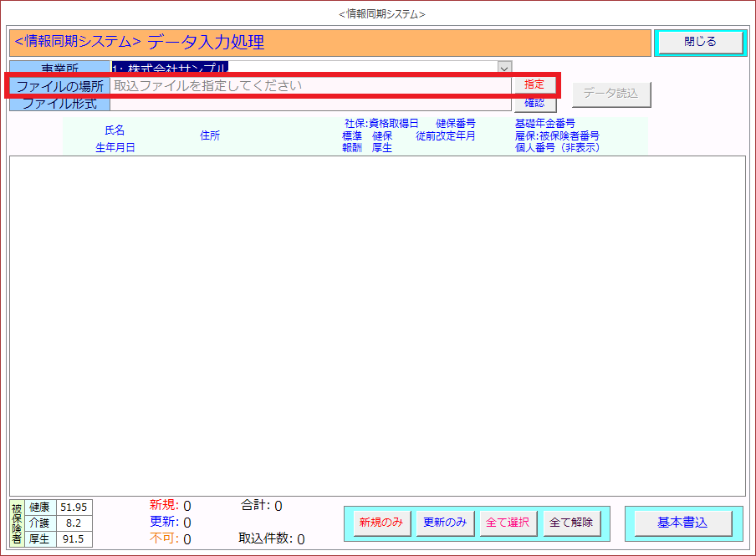The width and height of the screenshot is (756, 556).
Task: Click the 厚生 rate value 91.5
Action: (73, 539)
